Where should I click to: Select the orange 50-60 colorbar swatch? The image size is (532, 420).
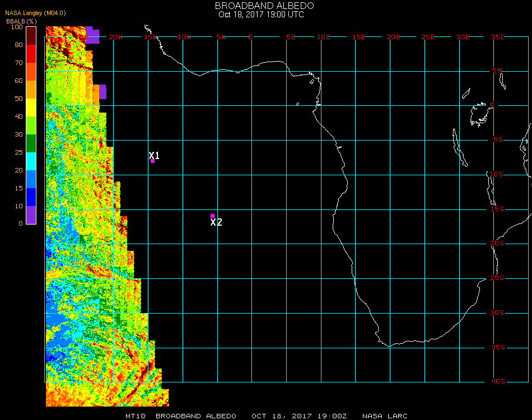[x=31, y=90]
